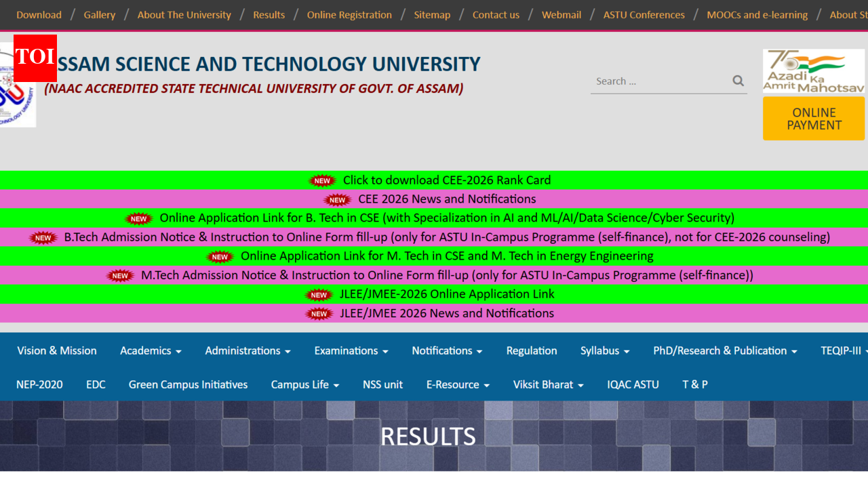Open the NSS unit menu item
This screenshot has width=868, height=488.
click(x=382, y=384)
